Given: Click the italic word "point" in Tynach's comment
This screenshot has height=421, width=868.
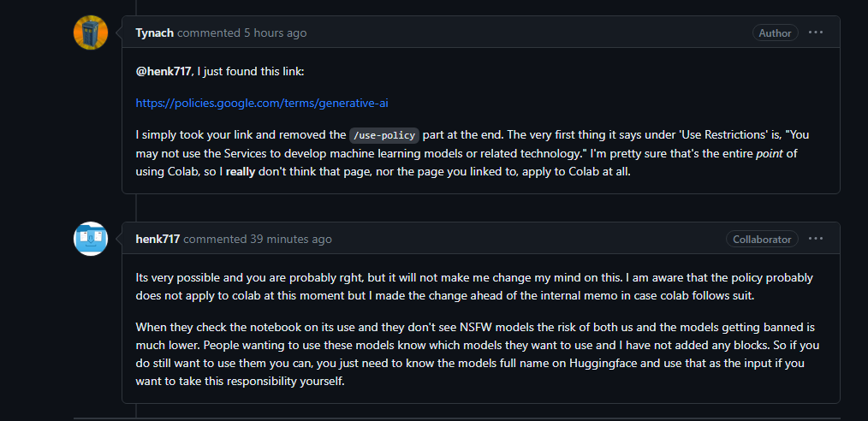Looking at the screenshot, I should [x=770, y=153].
